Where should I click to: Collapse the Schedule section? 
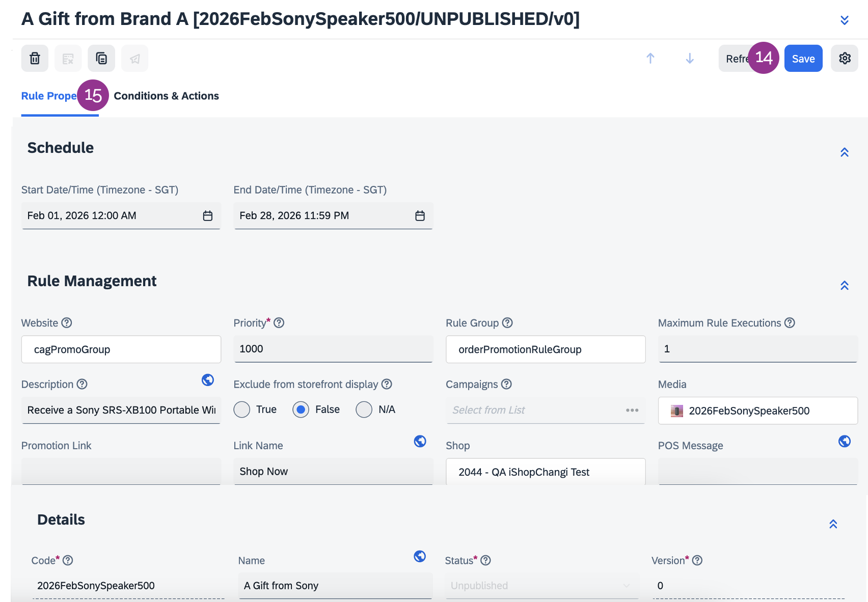pyautogui.click(x=845, y=152)
